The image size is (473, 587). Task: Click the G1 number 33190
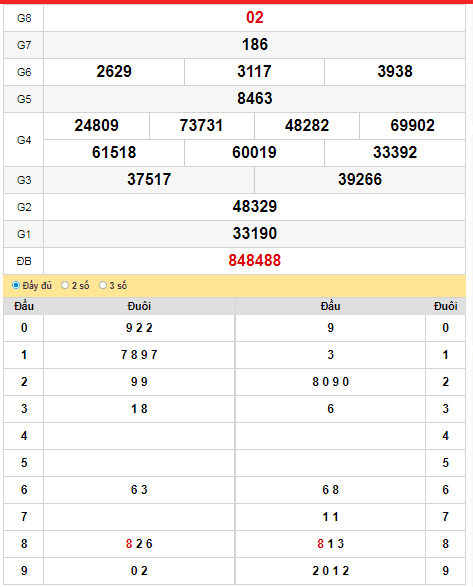(x=255, y=233)
